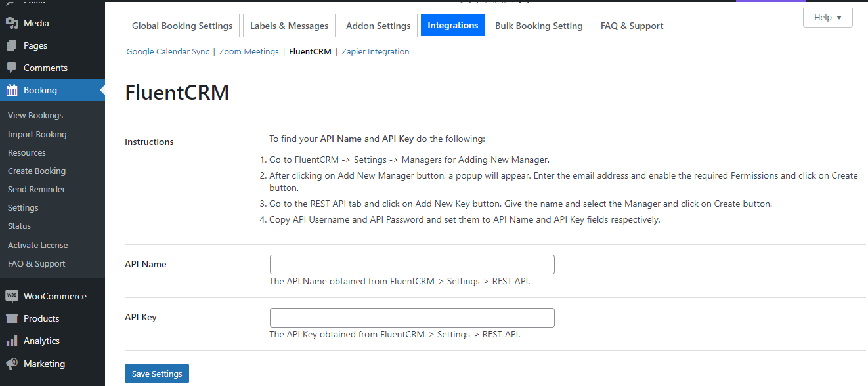
Task: Open WooCommerce in sidebar
Action: [x=53, y=296]
